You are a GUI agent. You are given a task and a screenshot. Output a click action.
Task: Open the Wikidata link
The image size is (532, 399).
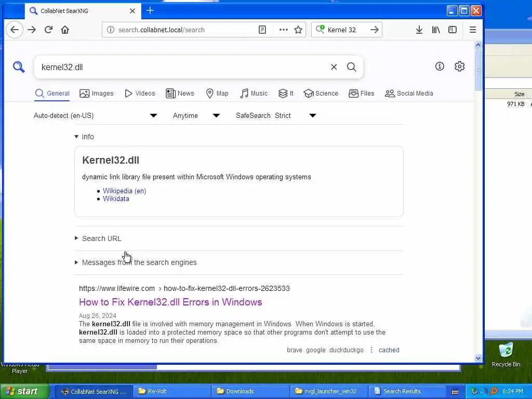click(116, 199)
